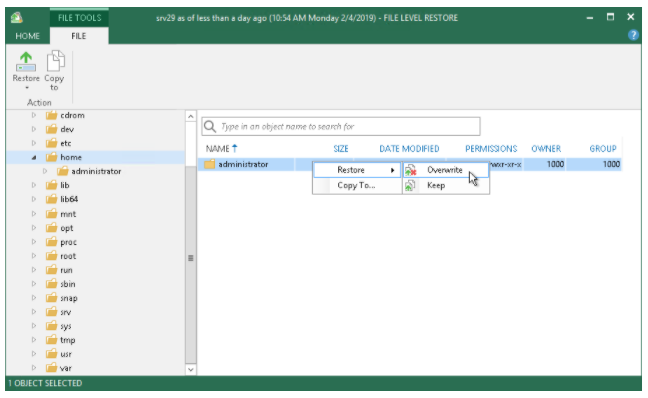648x398 pixels.
Task: Click the lib64 folder icon
Action: coord(51,199)
